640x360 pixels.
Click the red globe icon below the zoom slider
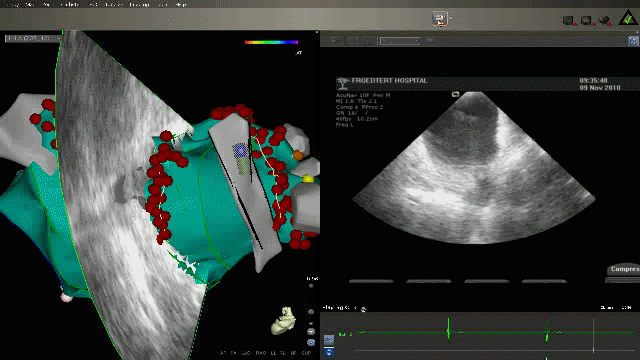(x=311, y=312)
